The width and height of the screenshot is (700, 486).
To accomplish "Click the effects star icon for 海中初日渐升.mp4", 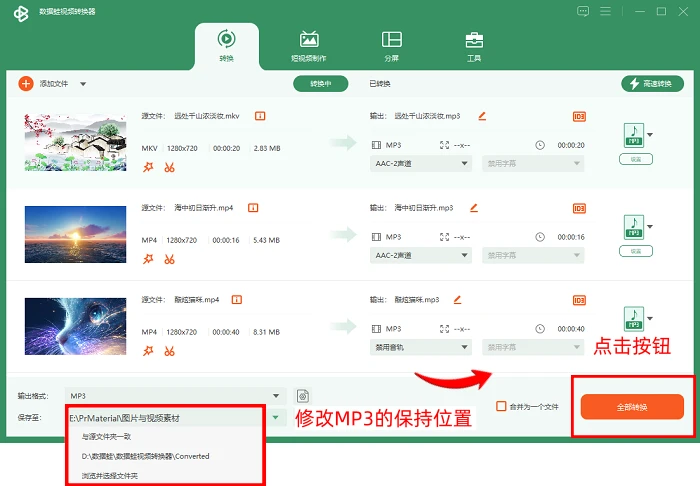I will pyautogui.click(x=148, y=259).
